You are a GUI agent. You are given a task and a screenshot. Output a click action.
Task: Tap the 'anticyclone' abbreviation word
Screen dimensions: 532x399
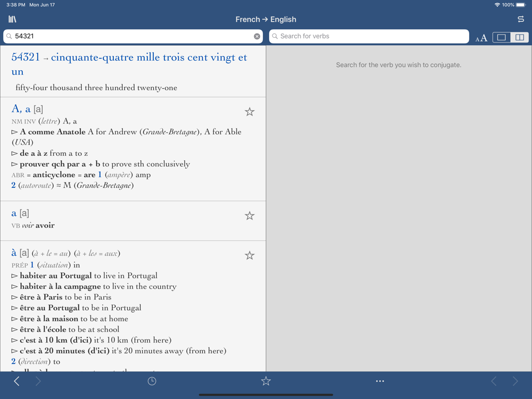54,174
